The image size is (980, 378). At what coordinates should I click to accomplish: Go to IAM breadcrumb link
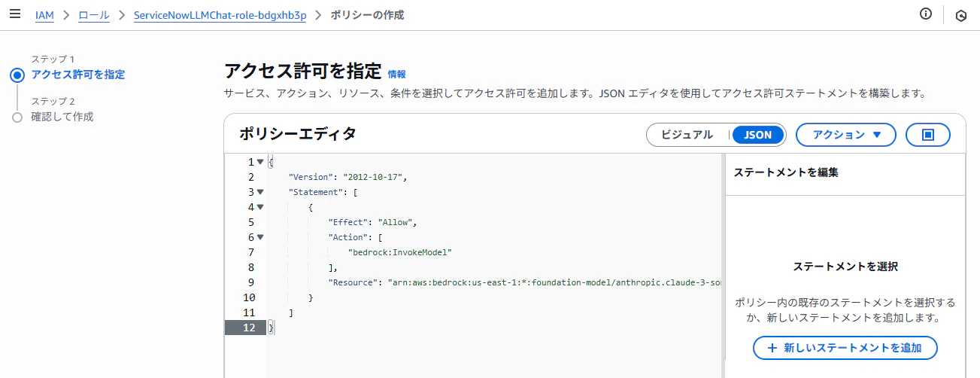click(x=44, y=15)
